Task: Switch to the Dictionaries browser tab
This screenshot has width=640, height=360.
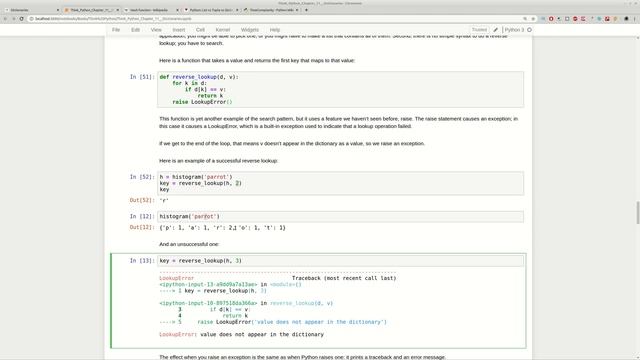Action: coord(31,10)
